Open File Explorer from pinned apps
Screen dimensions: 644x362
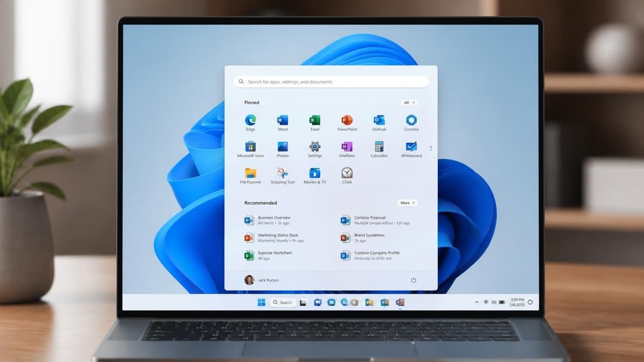[x=251, y=176]
